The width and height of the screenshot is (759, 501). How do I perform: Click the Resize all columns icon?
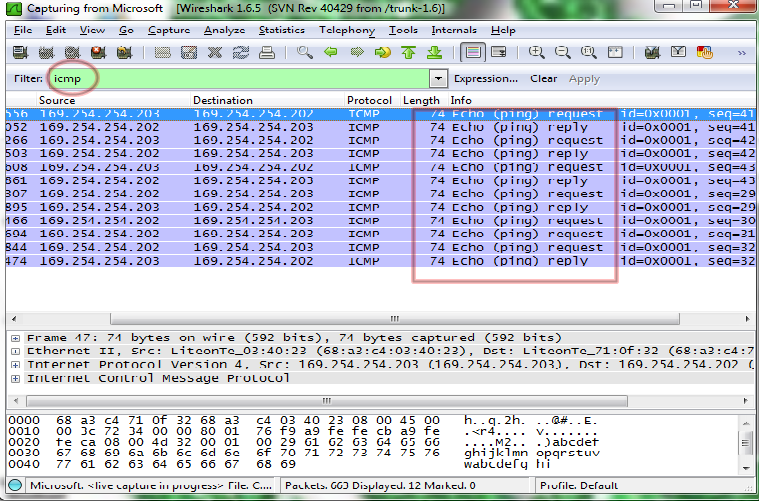[x=615, y=52]
